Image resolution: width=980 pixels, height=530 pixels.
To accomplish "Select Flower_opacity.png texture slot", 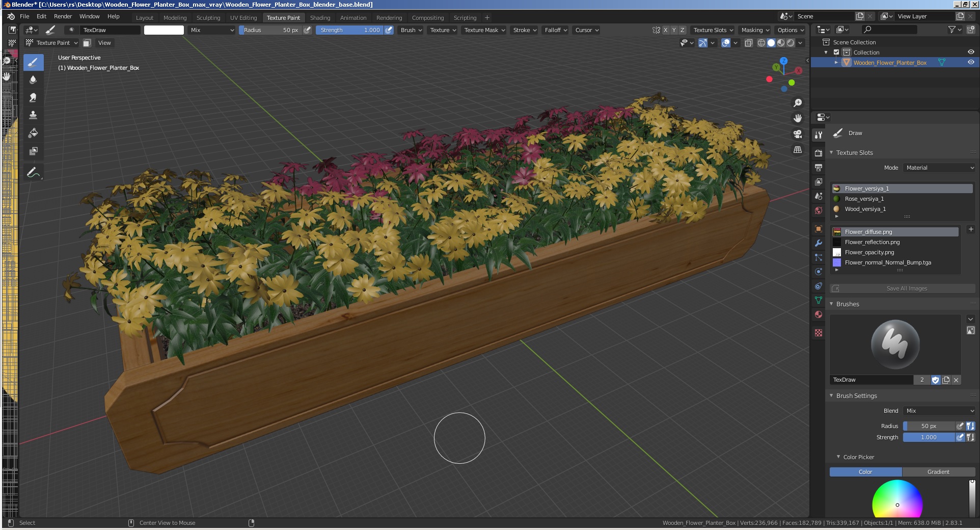I will coord(895,252).
